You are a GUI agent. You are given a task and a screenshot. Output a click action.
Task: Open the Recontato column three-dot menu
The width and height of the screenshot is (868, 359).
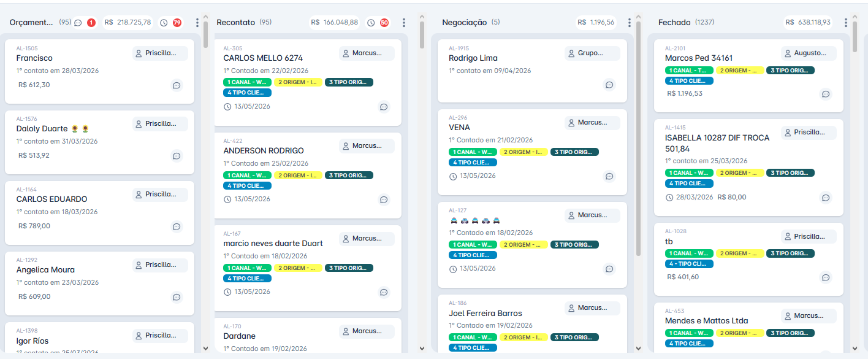click(403, 23)
